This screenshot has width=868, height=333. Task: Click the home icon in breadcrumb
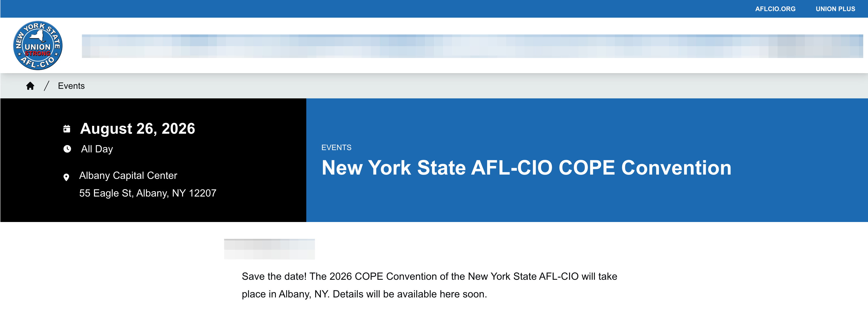(x=30, y=86)
